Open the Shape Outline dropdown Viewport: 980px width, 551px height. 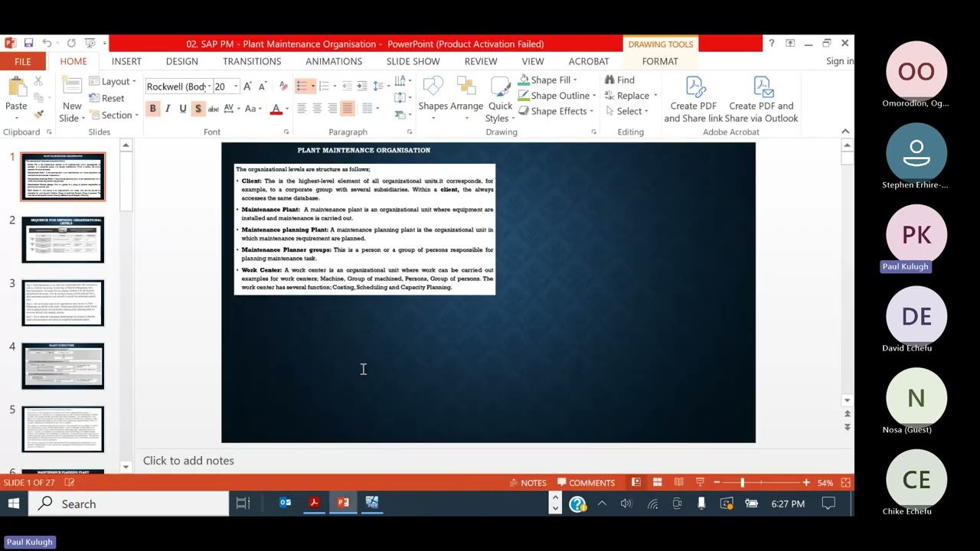coord(557,96)
